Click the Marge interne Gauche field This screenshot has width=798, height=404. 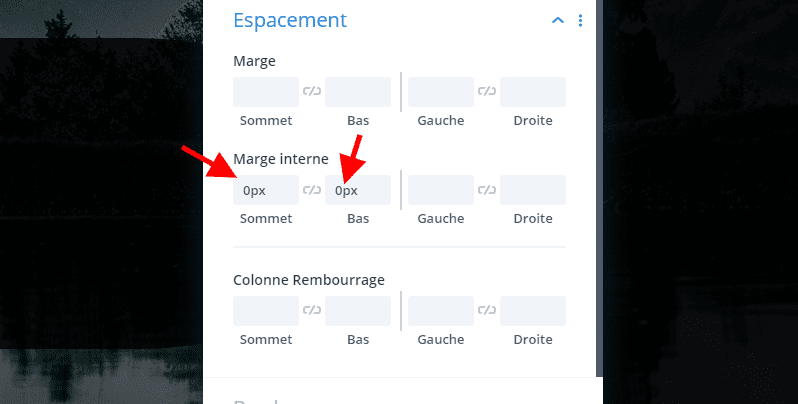coord(441,190)
